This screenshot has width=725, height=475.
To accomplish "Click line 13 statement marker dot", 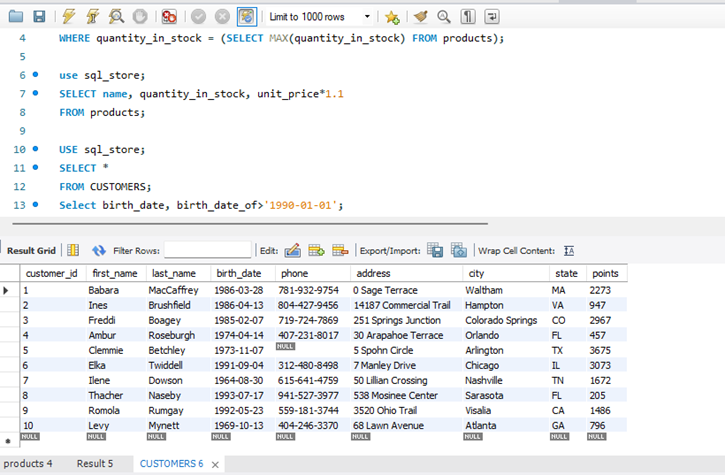I will pyautogui.click(x=36, y=204).
